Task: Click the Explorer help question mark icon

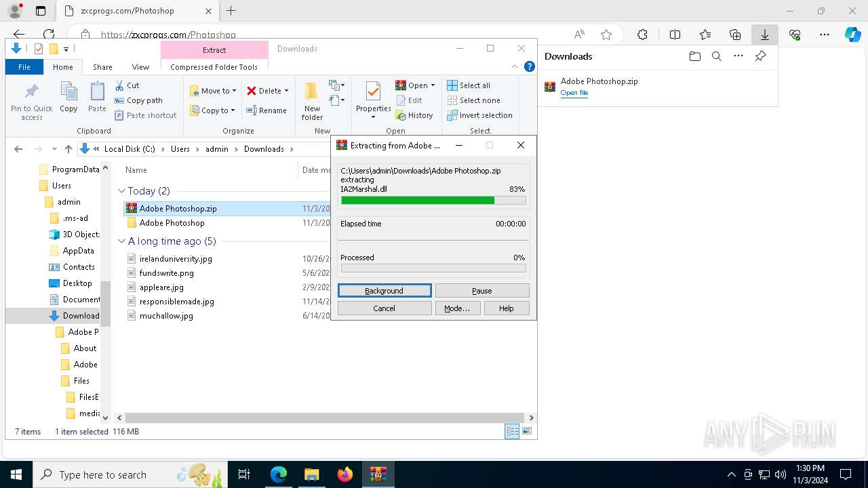Action: (530, 66)
